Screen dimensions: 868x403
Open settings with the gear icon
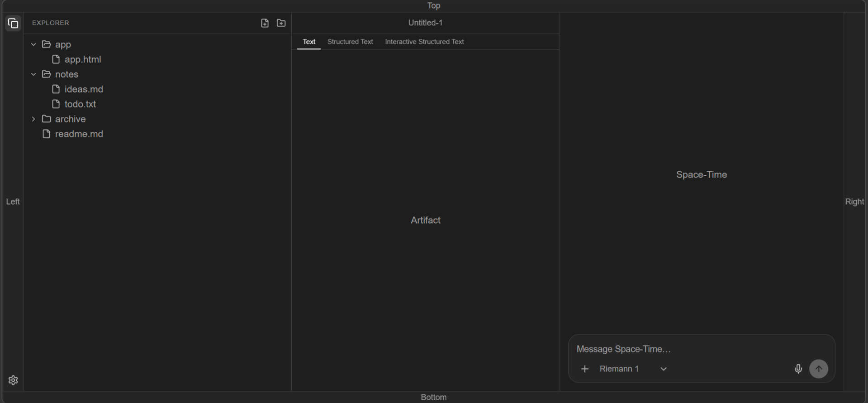[x=13, y=380]
